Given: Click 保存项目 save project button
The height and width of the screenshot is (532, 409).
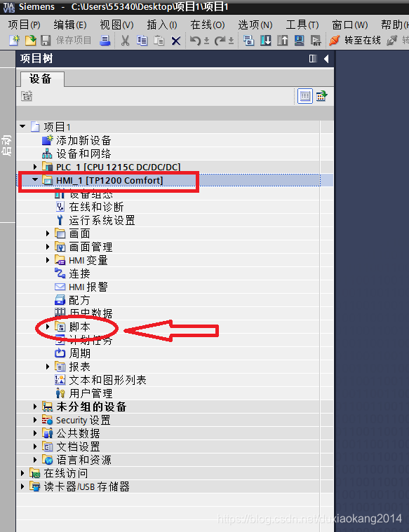Looking at the screenshot, I should pyautogui.click(x=66, y=41).
